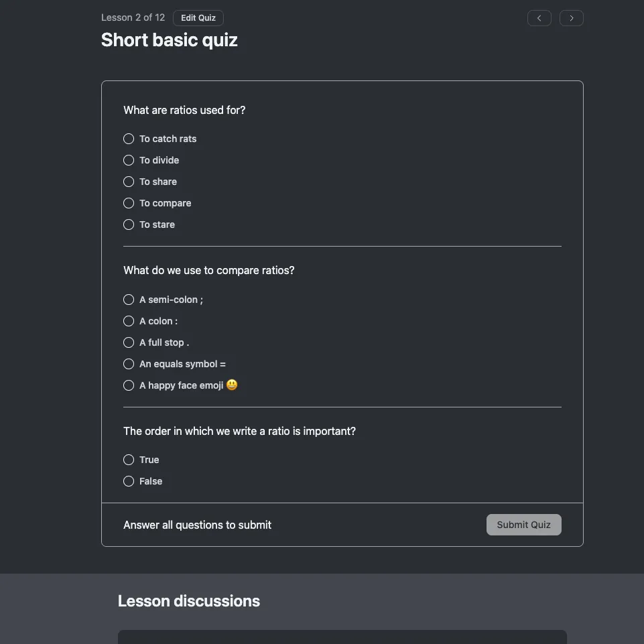Click the 'Lesson discussions' heading
Viewport: 644px width, 644px height.
(189, 601)
